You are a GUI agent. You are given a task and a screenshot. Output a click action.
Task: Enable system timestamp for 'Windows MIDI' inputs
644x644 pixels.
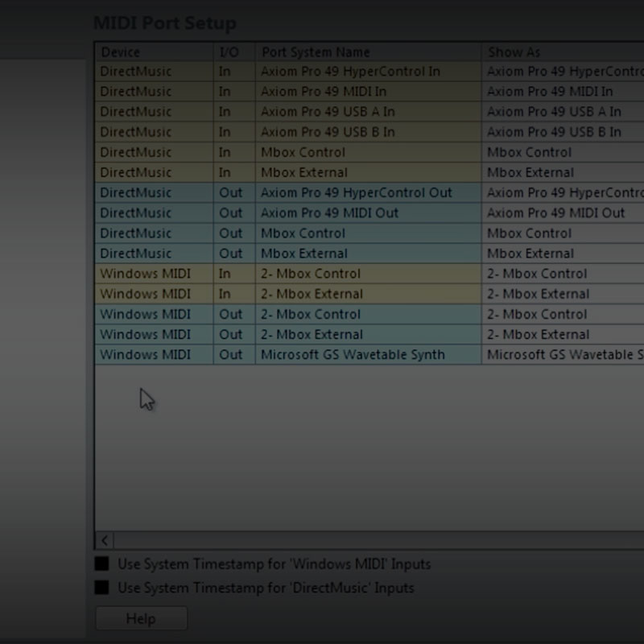click(x=102, y=564)
